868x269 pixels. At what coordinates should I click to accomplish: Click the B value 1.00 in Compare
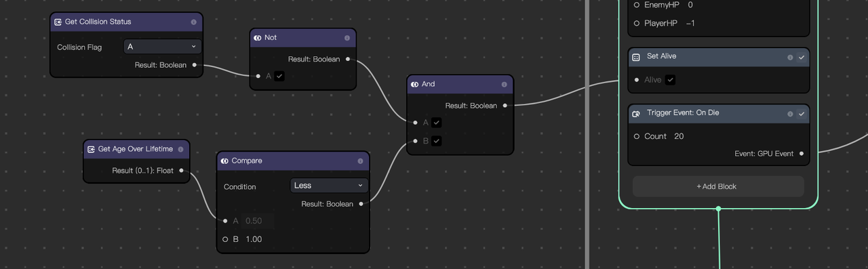click(254, 239)
